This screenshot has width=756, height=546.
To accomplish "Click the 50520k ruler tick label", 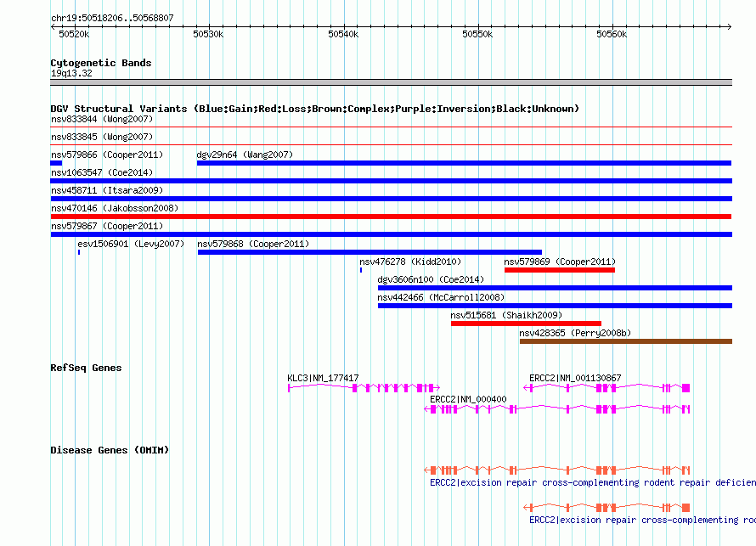I will 74,34.
